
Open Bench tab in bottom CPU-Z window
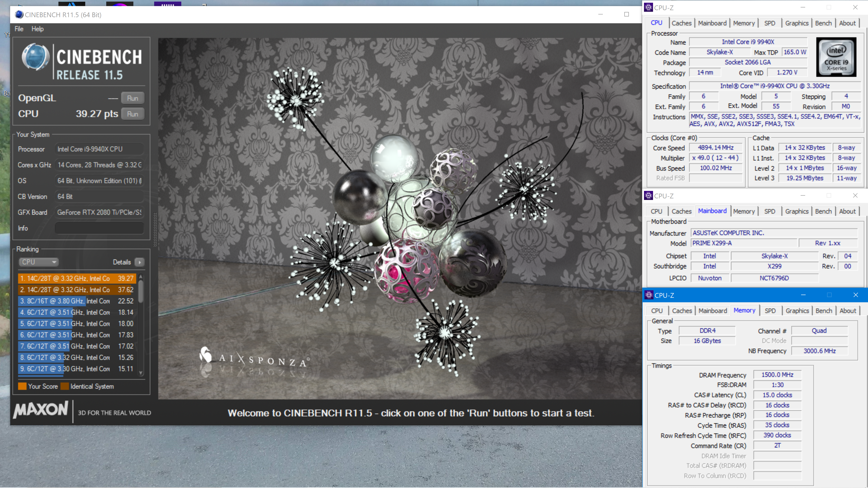(x=824, y=310)
